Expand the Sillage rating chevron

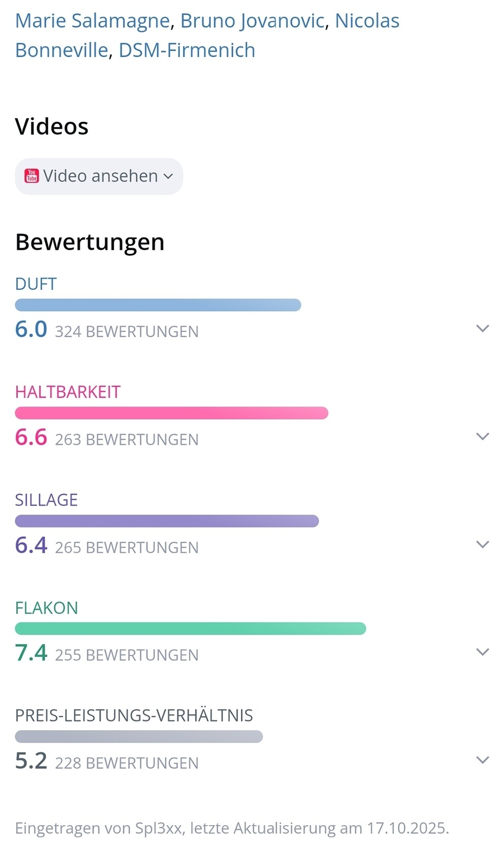pos(482,544)
